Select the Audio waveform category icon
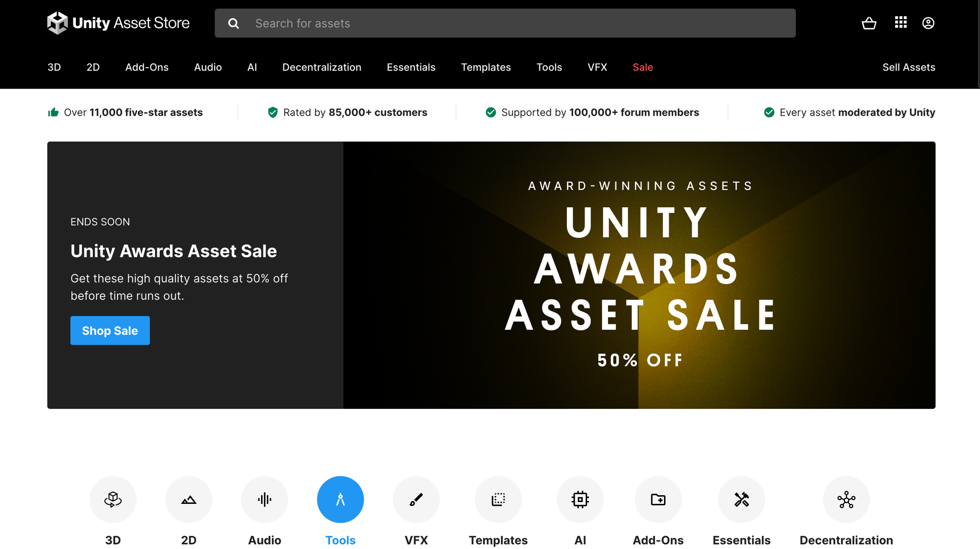Image resolution: width=980 pixels, height=549 pixels. pyautogui.click(x=265, y=499)
